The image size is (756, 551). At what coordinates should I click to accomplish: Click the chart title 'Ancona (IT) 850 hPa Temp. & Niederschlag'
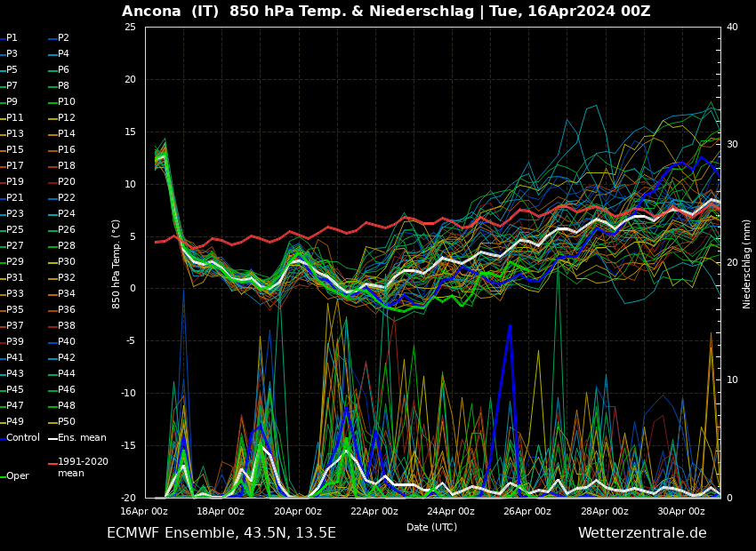pos(297,11)
